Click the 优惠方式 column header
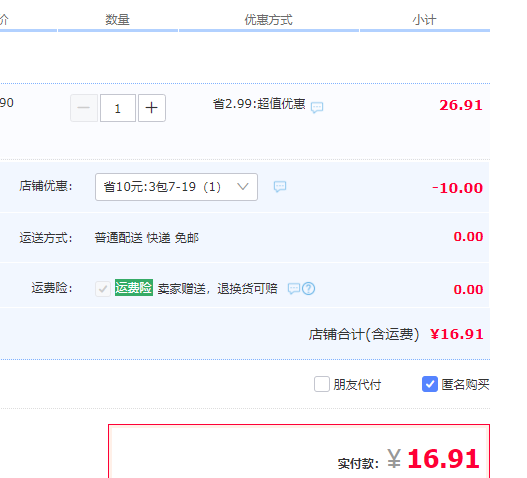527x478 pixels. pos(269,20)
